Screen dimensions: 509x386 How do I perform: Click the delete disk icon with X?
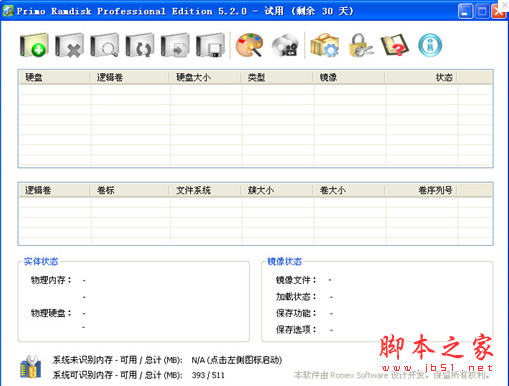(69, 45)
